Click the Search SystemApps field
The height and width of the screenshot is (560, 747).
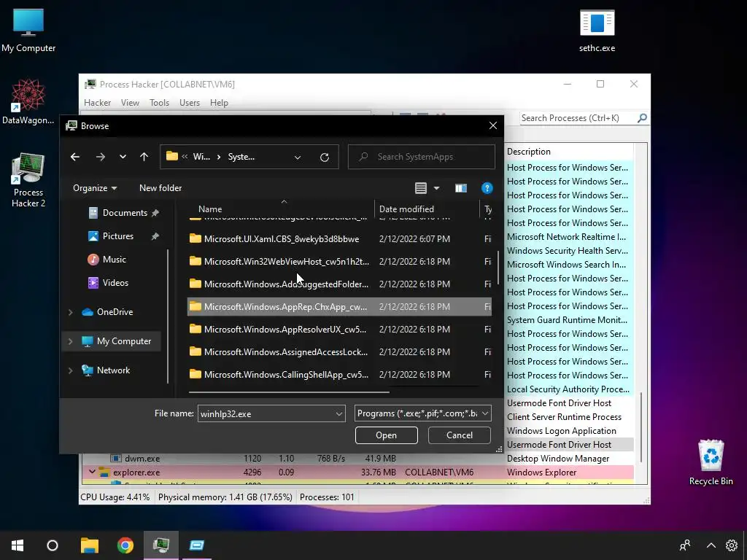pos(421,157)
